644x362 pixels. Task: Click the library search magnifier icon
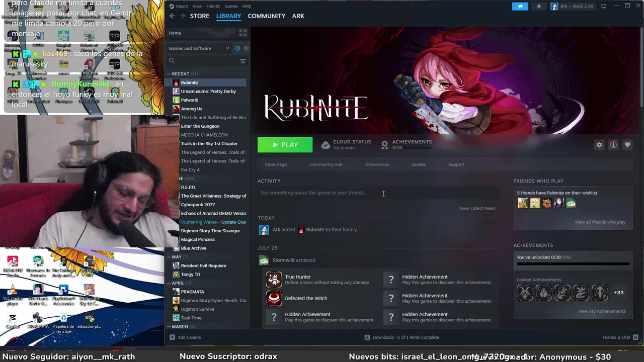click(172, 61)
